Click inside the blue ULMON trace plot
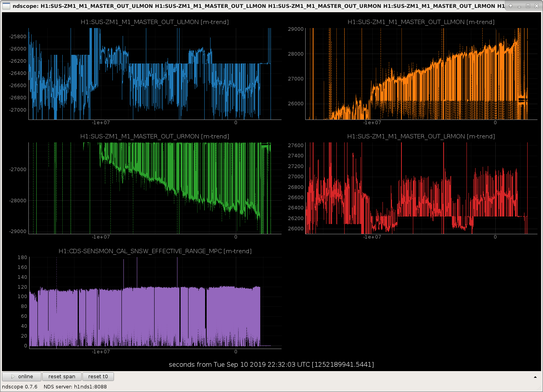The width and height of the screenshot is (543, 392). pos(155,74)
